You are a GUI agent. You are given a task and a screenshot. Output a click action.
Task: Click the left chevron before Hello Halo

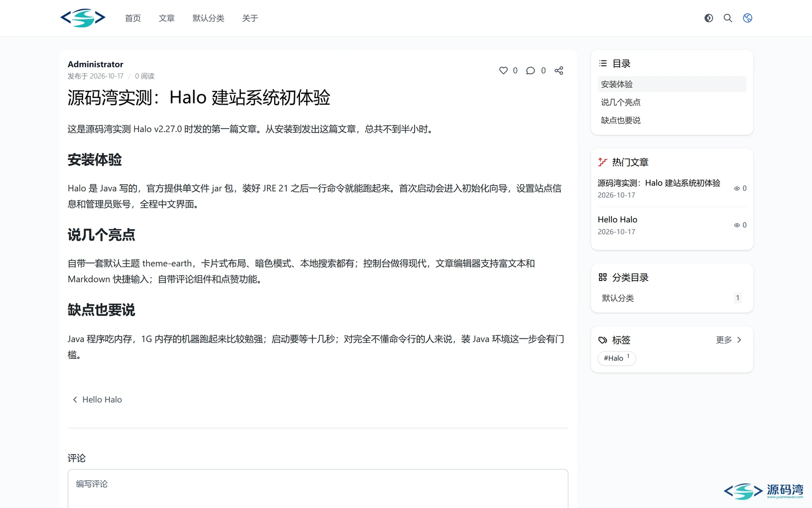pos(75,400)
